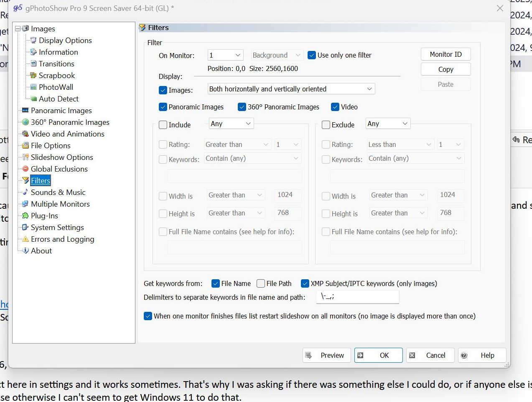Toggle the Images display checkbox
Viewport: 532px width, 402px height.
point(163,90)
